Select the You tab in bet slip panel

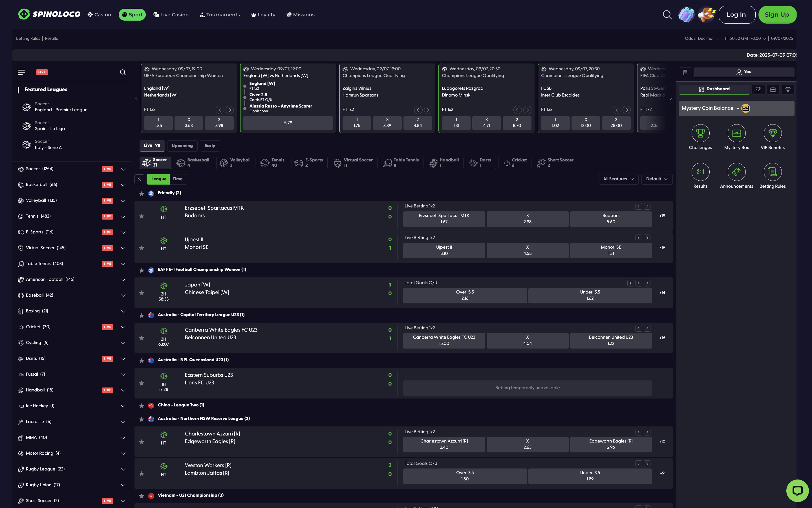[744, 72]
